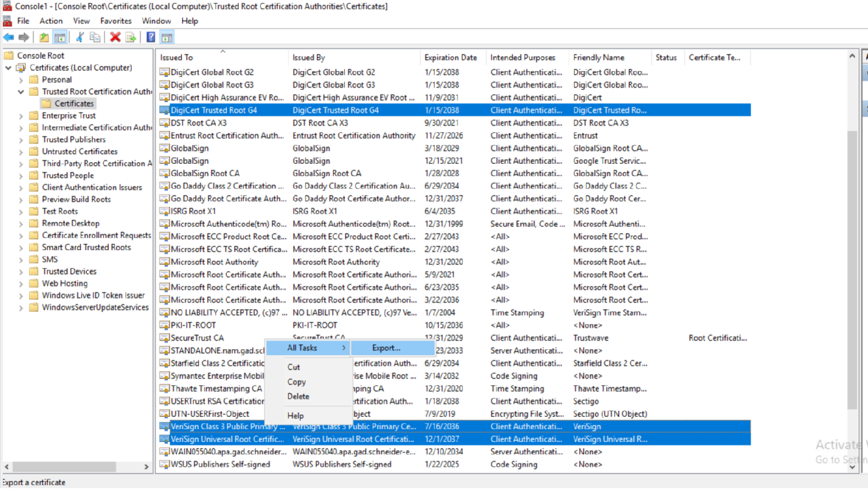Select the GlobalSign Root CA certificate row
The height and width of the screenshot is (491, 868).
tap(454, 174)
